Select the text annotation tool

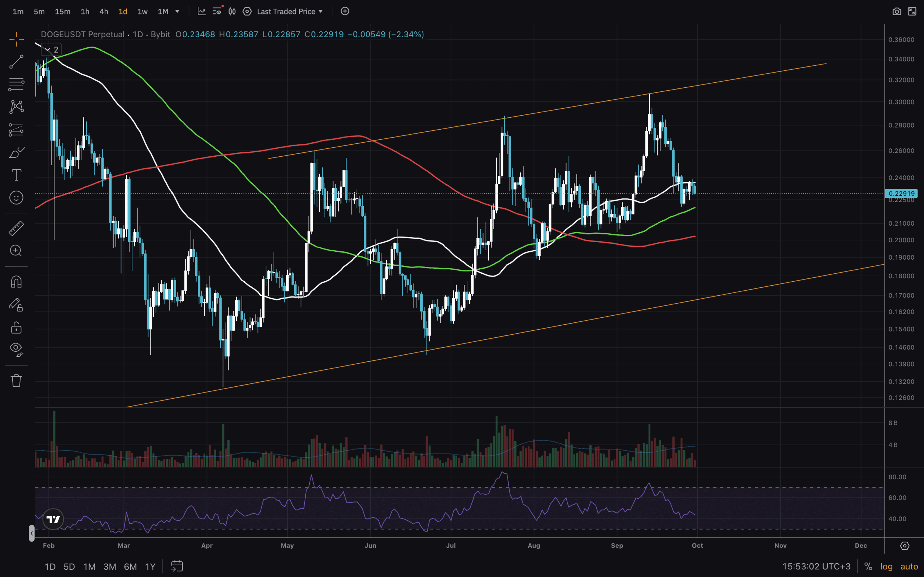[x=16, y=175]
